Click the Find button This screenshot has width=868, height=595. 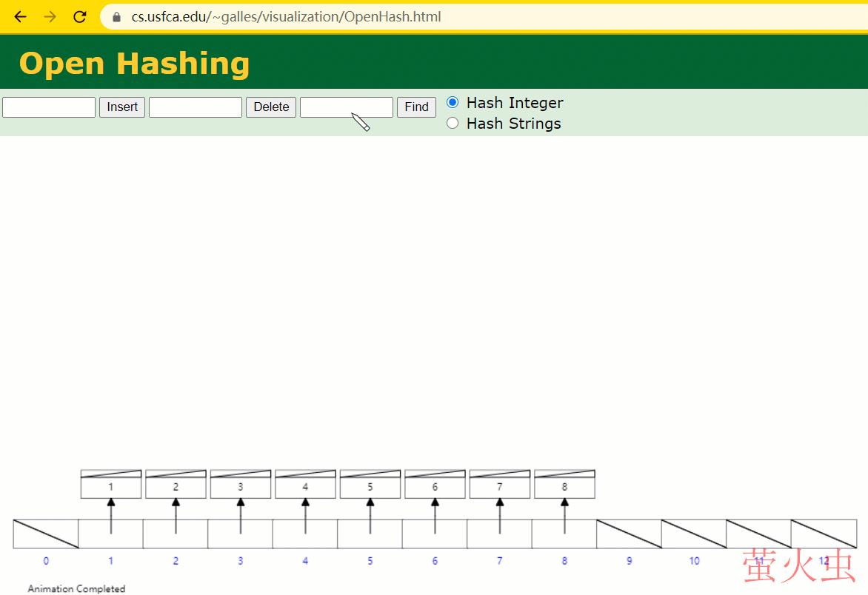416,107
